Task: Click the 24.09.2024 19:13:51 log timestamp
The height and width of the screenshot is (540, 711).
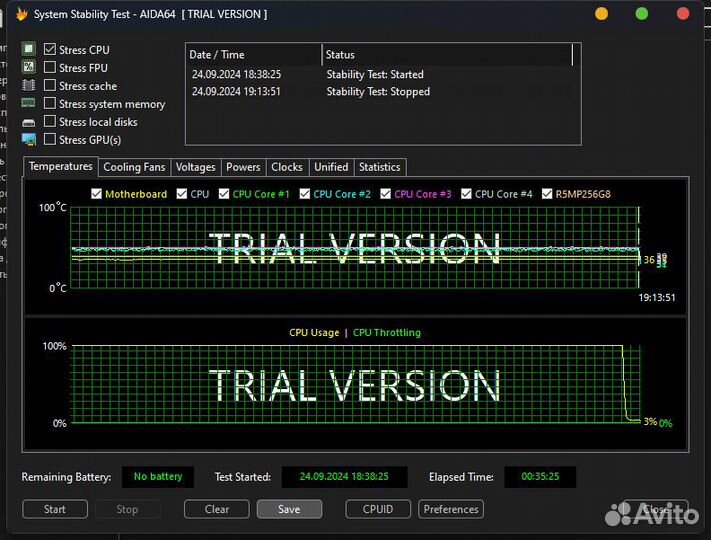Action: coord(236,92)
